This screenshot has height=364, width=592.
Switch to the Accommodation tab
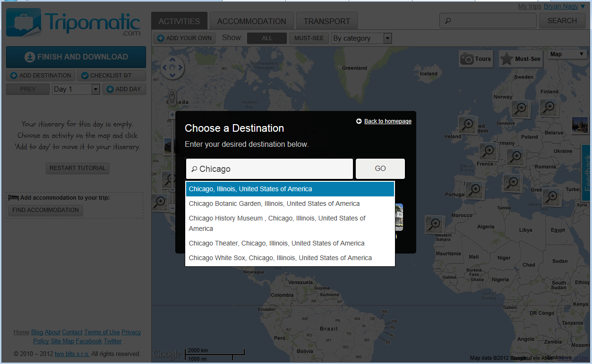point(251,21)
